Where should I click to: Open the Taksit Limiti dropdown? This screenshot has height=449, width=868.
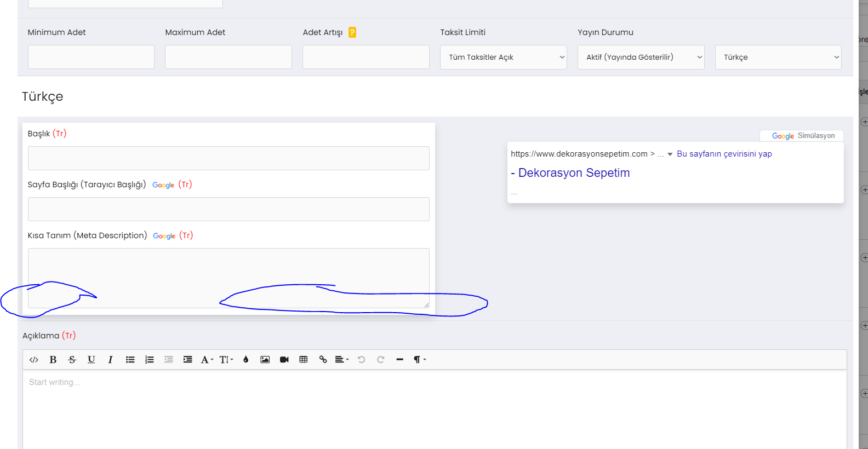pos(503,57)
